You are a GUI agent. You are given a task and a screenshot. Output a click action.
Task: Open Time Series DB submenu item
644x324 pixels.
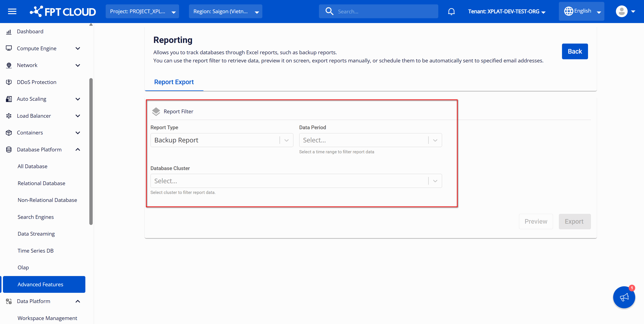35,251
